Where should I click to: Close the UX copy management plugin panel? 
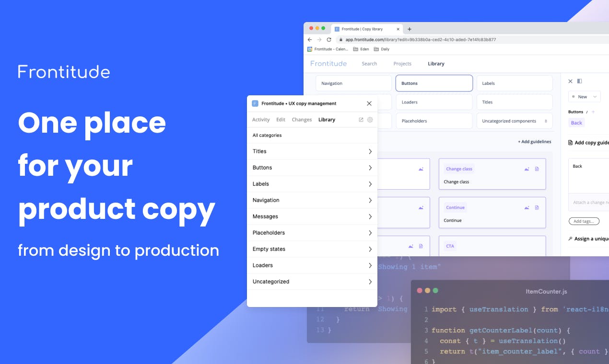369,103
